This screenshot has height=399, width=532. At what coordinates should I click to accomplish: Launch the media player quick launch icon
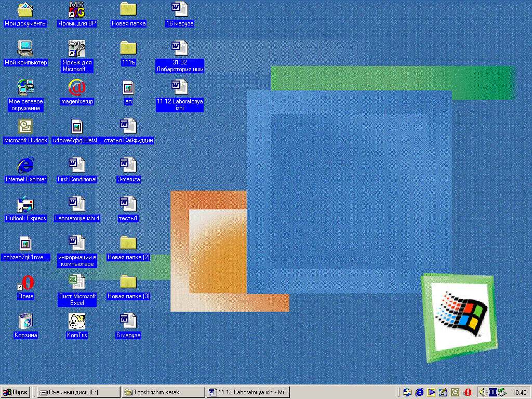pyautogui.click(x=431, y=392)
